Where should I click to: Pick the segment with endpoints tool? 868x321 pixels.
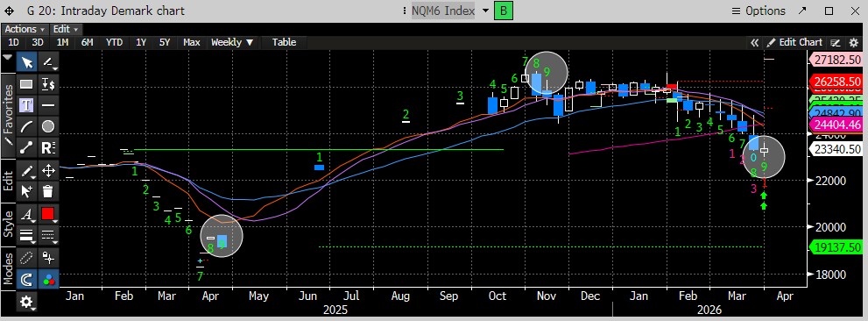click(x=27, y=148)
